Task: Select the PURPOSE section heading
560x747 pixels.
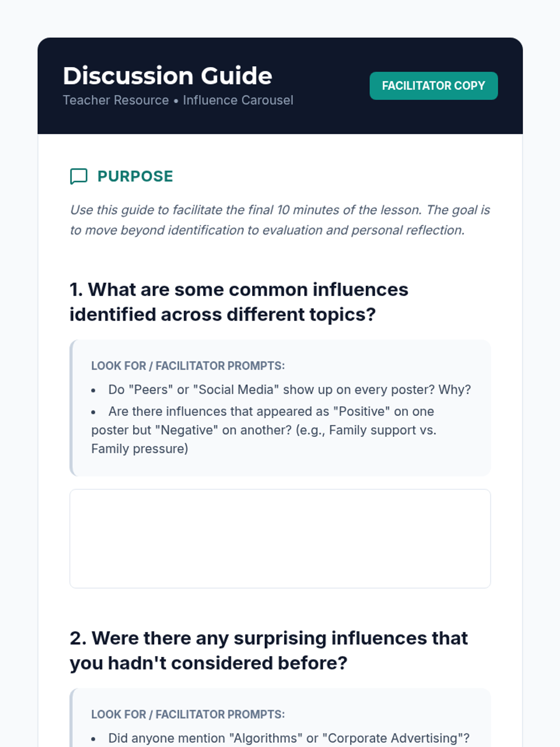Action: (x=135, y=176)
